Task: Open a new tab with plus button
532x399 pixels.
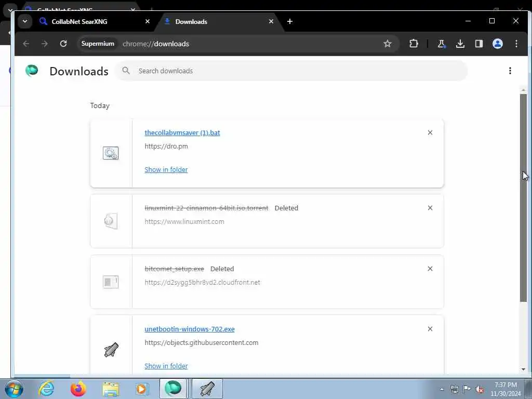Action: 290,21
